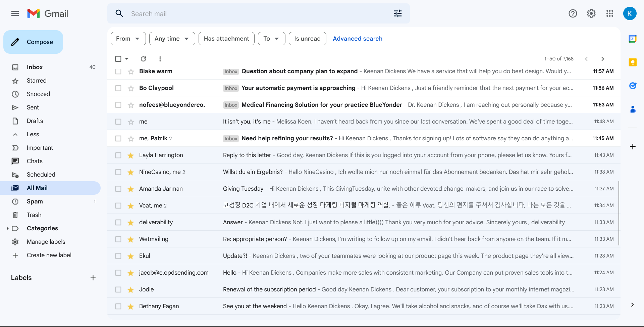
Task: Add new label plus beside Labels
Action: [93, 278]
